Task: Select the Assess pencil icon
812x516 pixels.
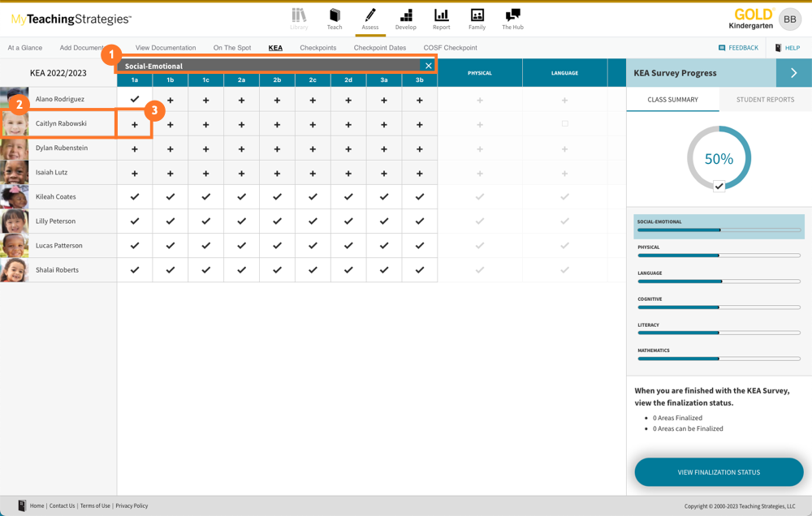Action: [x=370, y=15]
